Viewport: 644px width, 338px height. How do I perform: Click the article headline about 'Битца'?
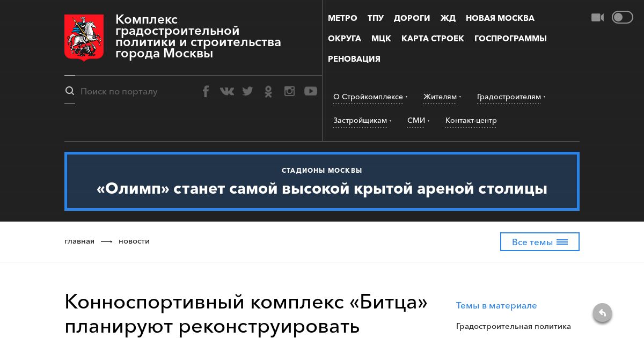click(x=246, y=314)
